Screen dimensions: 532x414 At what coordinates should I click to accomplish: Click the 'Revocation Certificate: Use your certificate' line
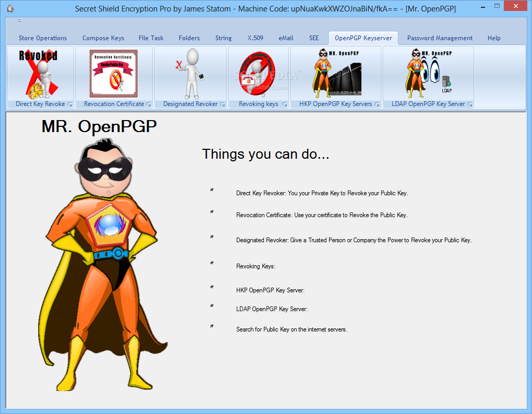pos(322,215)
